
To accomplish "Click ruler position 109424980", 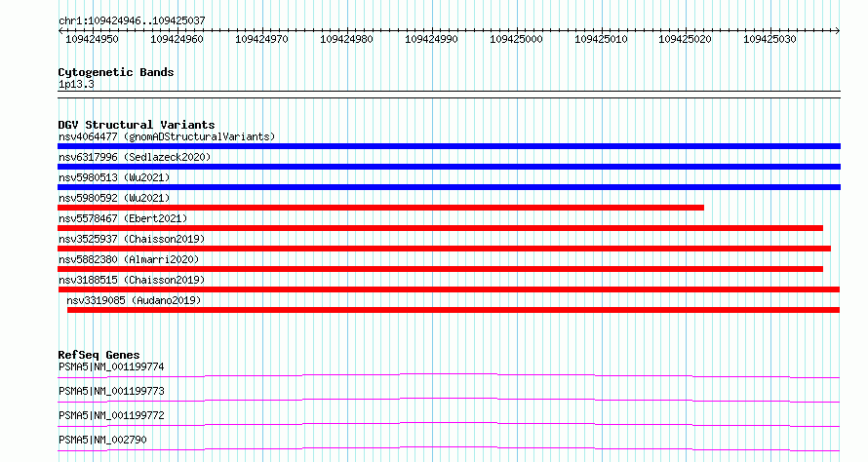I will pos(346,39).
